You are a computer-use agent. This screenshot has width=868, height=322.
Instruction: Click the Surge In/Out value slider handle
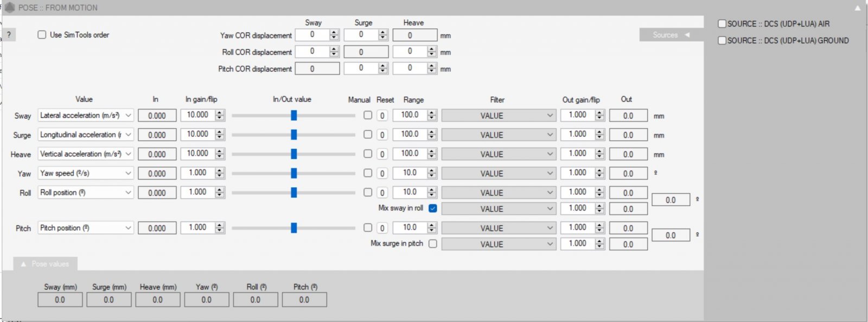click(293, 135)
